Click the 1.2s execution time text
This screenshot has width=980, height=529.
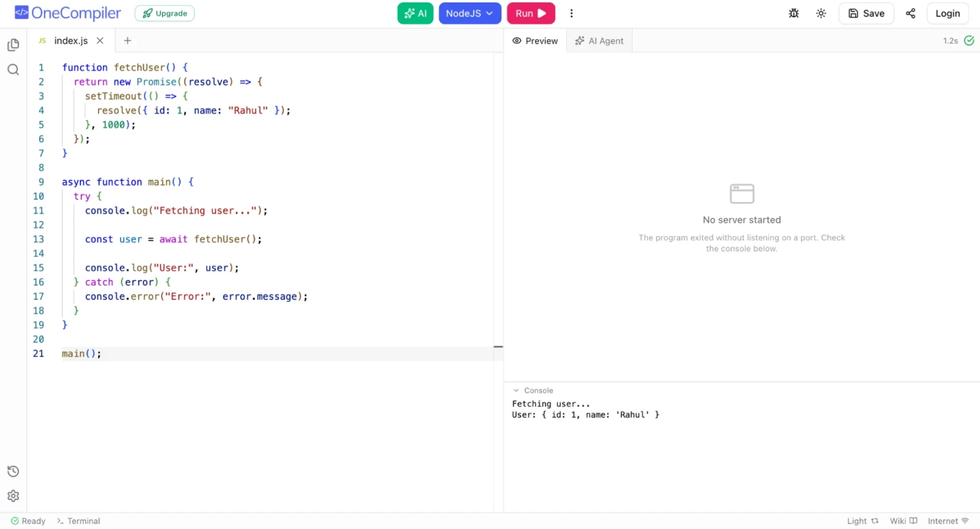pos(950,40)
